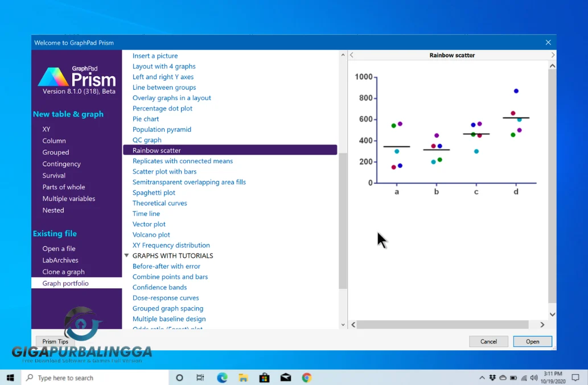Open File Explorer from taskbar

(243, 378)
